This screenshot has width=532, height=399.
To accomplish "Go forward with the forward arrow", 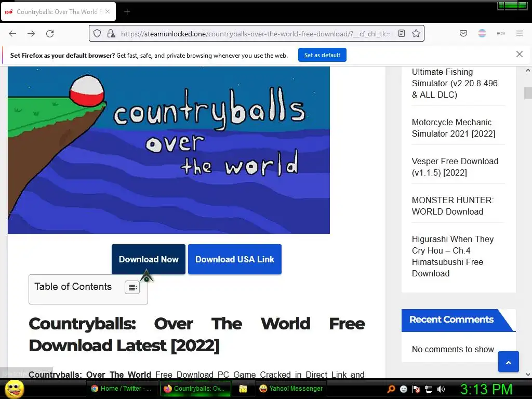I will 31,34.
